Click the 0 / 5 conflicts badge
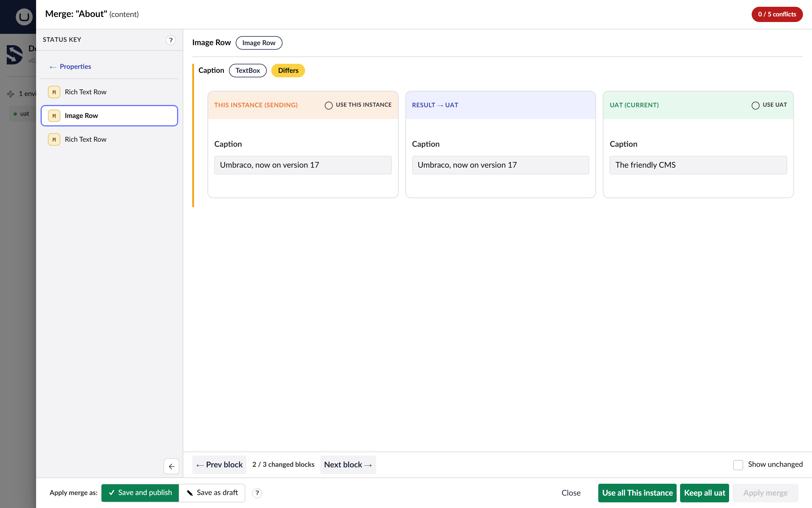812x508 pixels. (777, 14)
